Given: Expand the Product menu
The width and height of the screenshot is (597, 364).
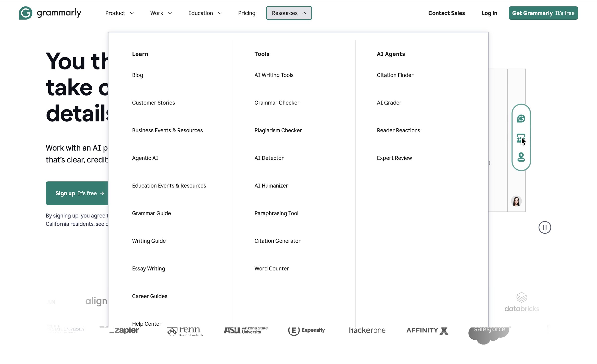Looking at the screenshot, I should pos(120,13).
